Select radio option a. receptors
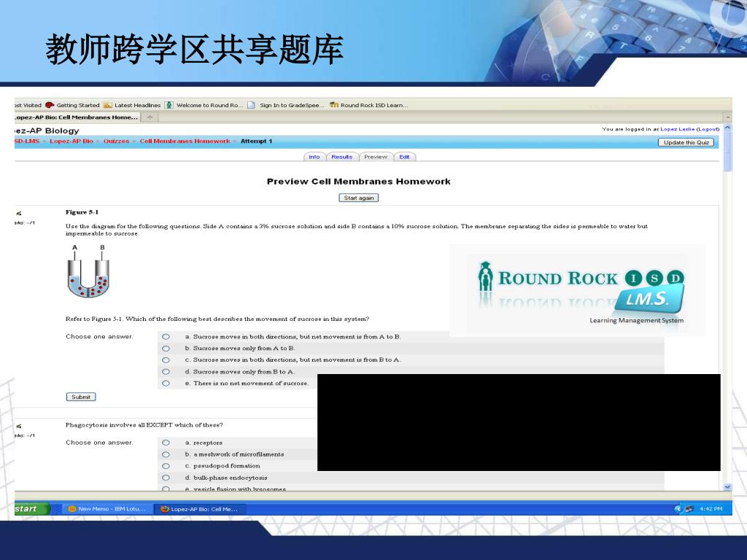 tap(166, 443)
